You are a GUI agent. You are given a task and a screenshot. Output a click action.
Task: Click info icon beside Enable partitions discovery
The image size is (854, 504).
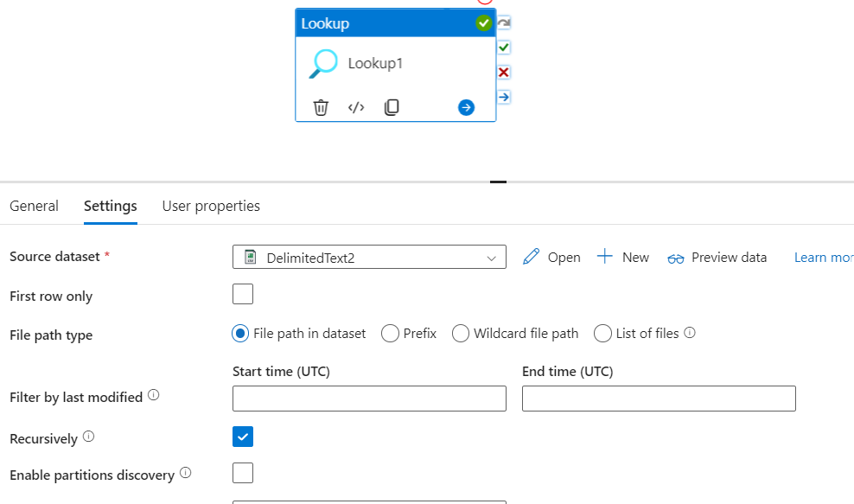click(x=185, y=472)
